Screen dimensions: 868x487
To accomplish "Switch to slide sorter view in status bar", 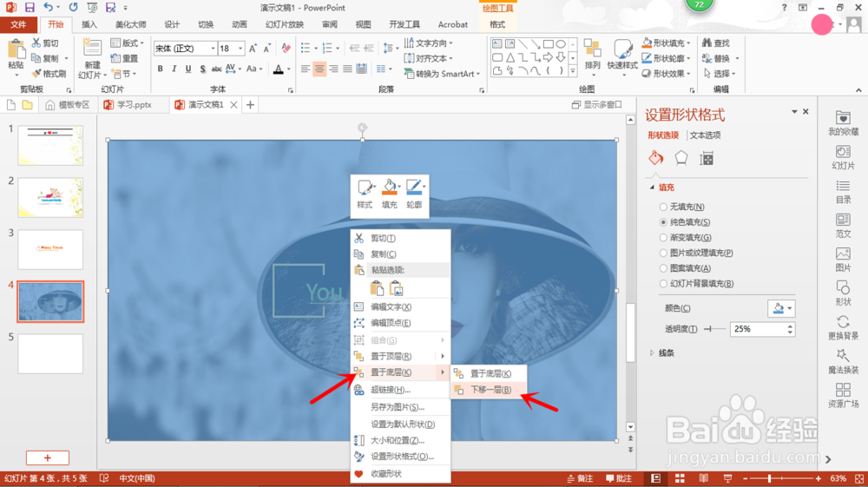I will coord(680,478).
